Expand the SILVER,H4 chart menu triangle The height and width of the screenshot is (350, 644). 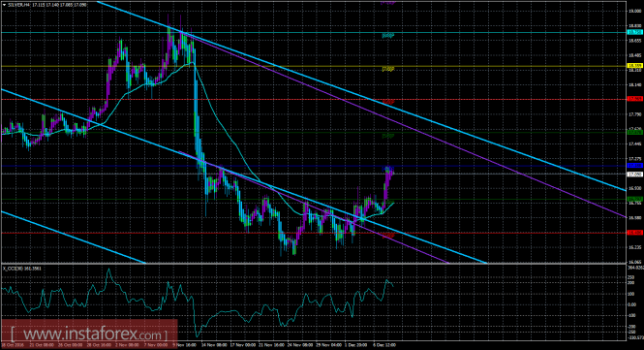[4, 5]
